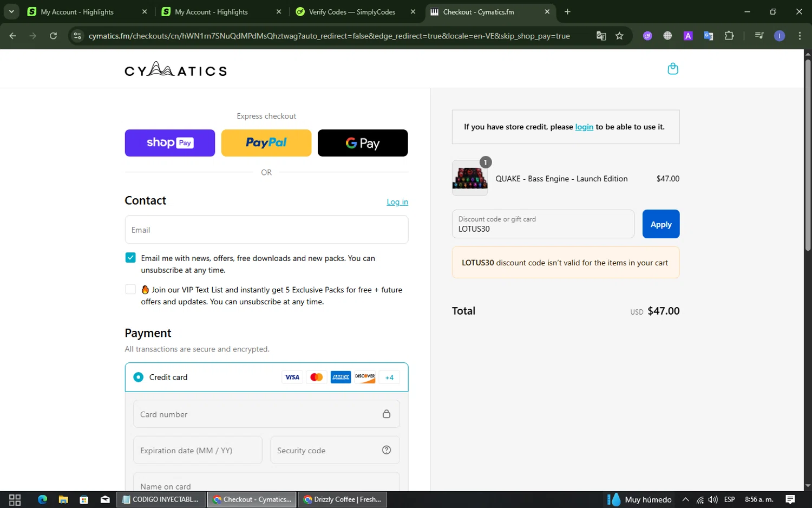Image resolution: width=812 pixels, height=508 pixels.
Task: Close the Verify Codes — SimplyCodes tab
Action: point(413,12)
